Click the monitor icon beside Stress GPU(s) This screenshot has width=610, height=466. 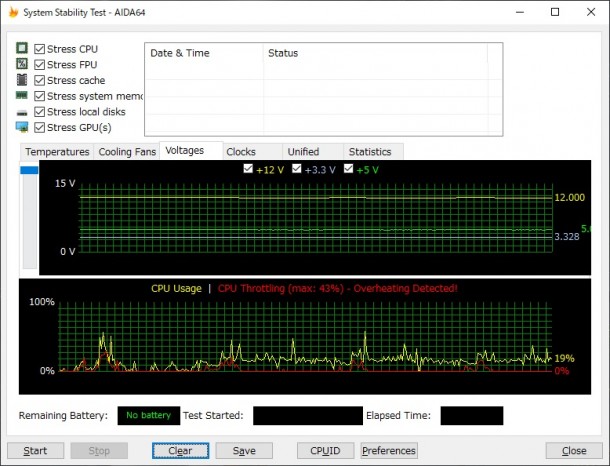click(x=22, y=127)
